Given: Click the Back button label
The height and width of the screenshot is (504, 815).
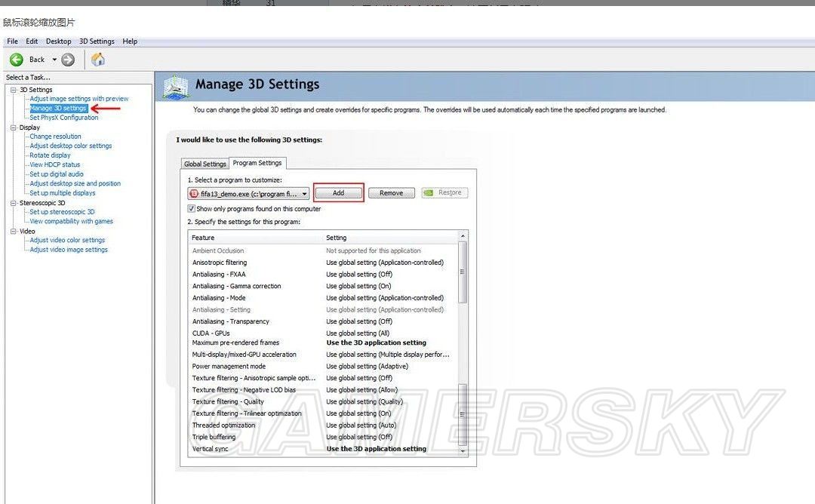Looking at the screenshot, I should pos(37,60).
